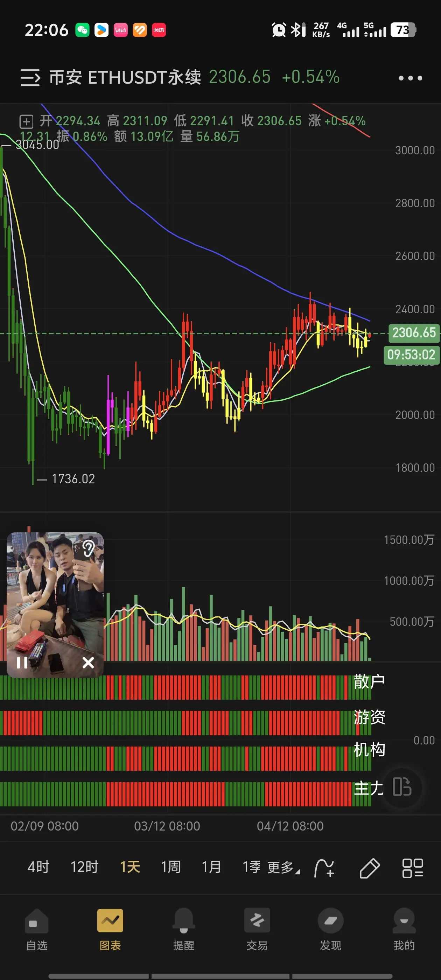441x980 pixels.
Task: Tap the WeChat status bar notification icon
Action: [x=82, y=30]
